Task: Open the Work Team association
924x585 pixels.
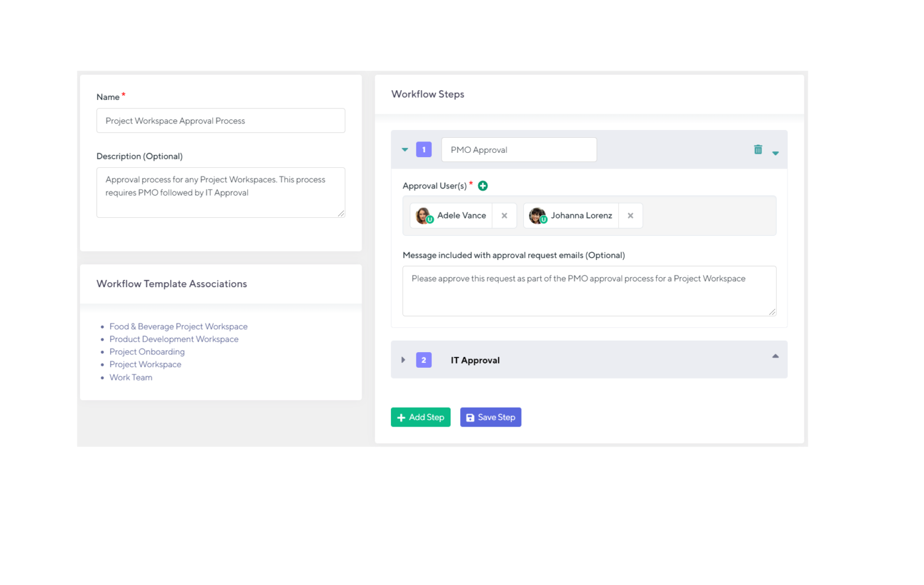Action: (x=131, y=377)
